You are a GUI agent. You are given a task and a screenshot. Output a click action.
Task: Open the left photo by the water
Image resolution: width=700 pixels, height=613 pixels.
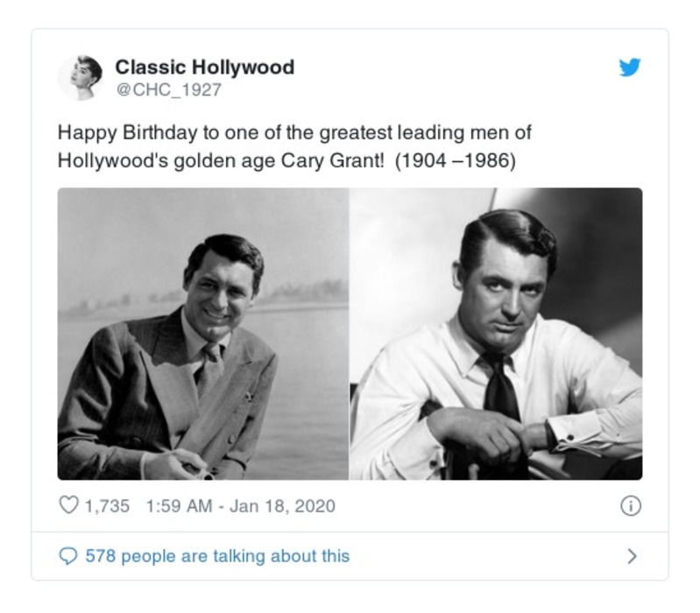[x=203, y=334]
